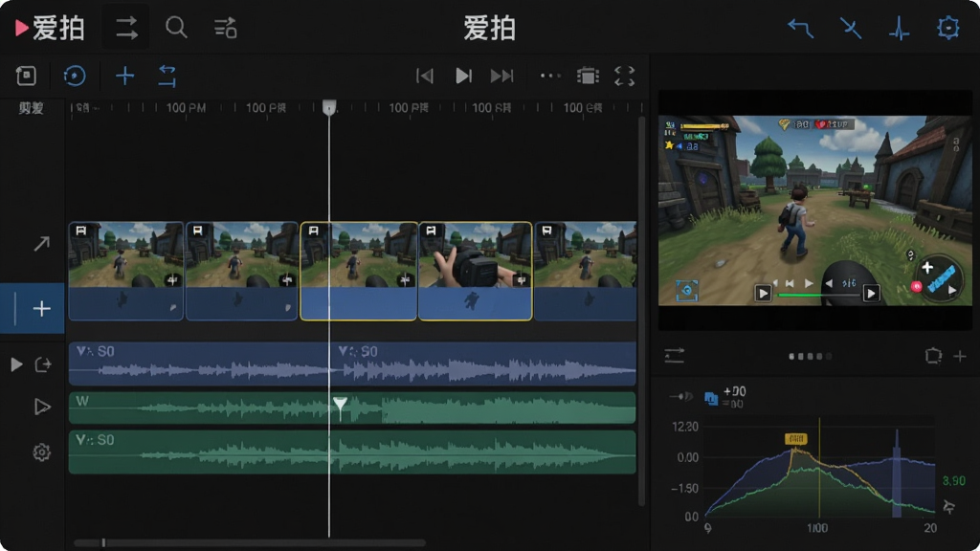Click the red play logo beside 爱拍
The height and width of the screenshot is (551, 980).
pyautogui.click(x=22, y=28)
